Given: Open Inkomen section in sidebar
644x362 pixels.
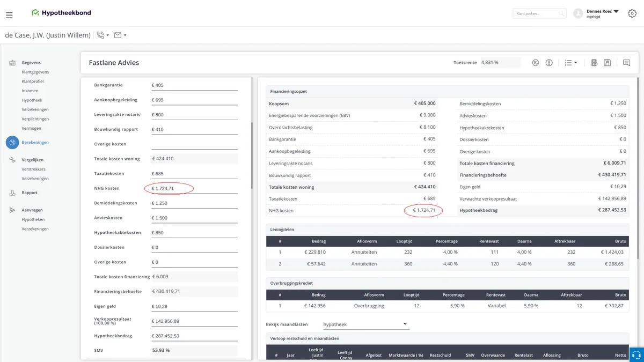Looking at the screenshot, I should [30, 91].
